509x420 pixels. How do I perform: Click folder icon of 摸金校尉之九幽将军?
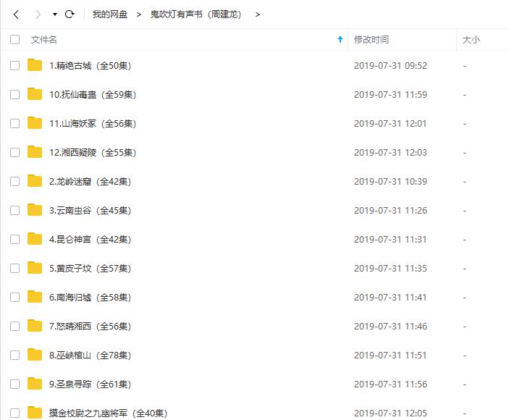coord(35,413)
